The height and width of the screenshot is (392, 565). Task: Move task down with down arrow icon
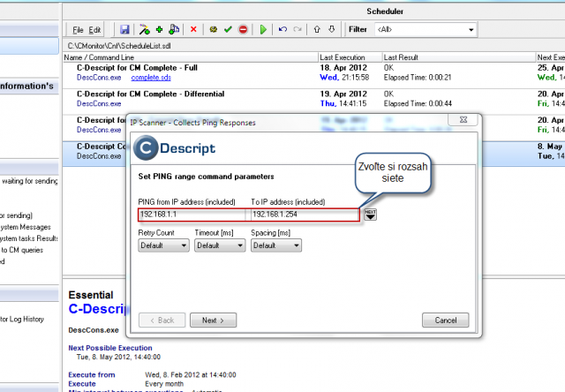pos(332,29)
